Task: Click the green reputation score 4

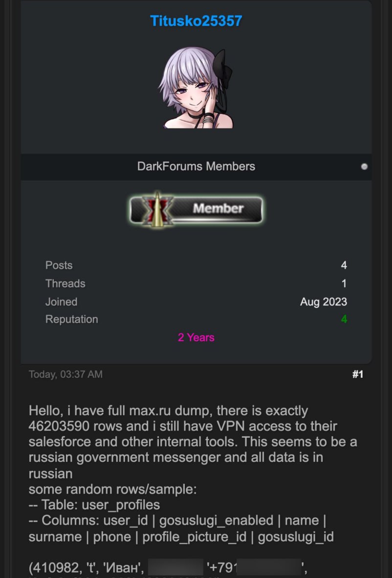Action: [x=344, y=320]
